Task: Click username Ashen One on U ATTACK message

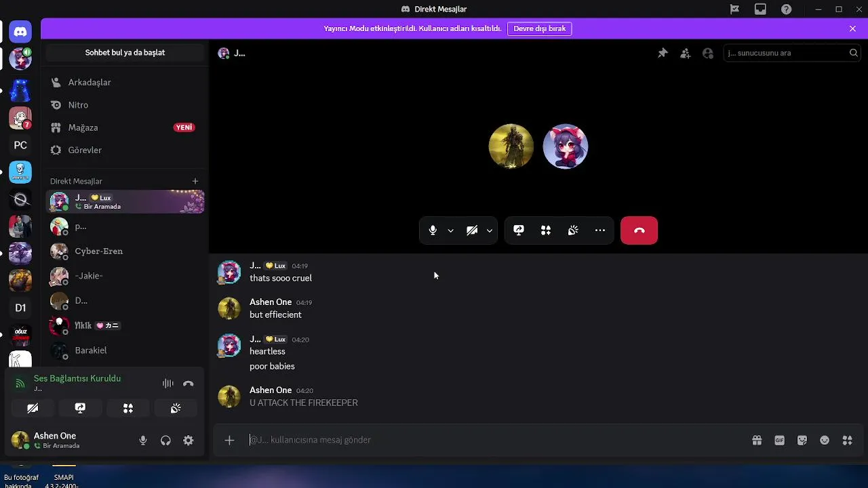Action: coord(271,390)
